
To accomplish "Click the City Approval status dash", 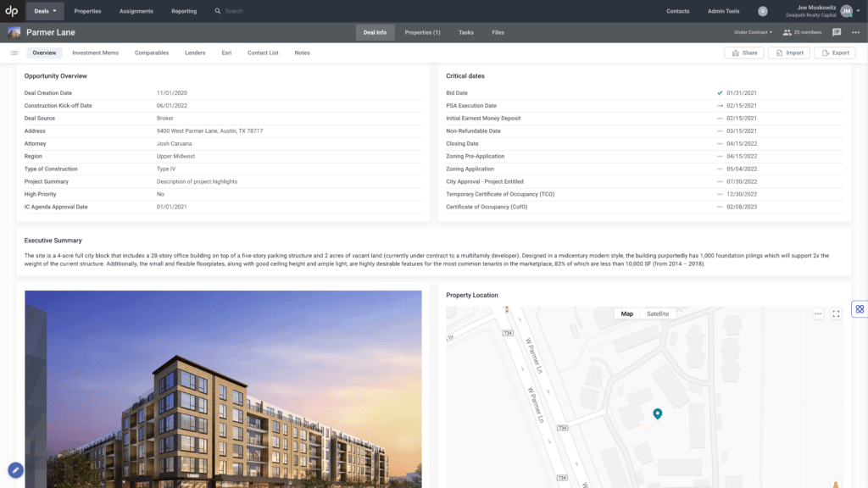I will pos(720,182).
